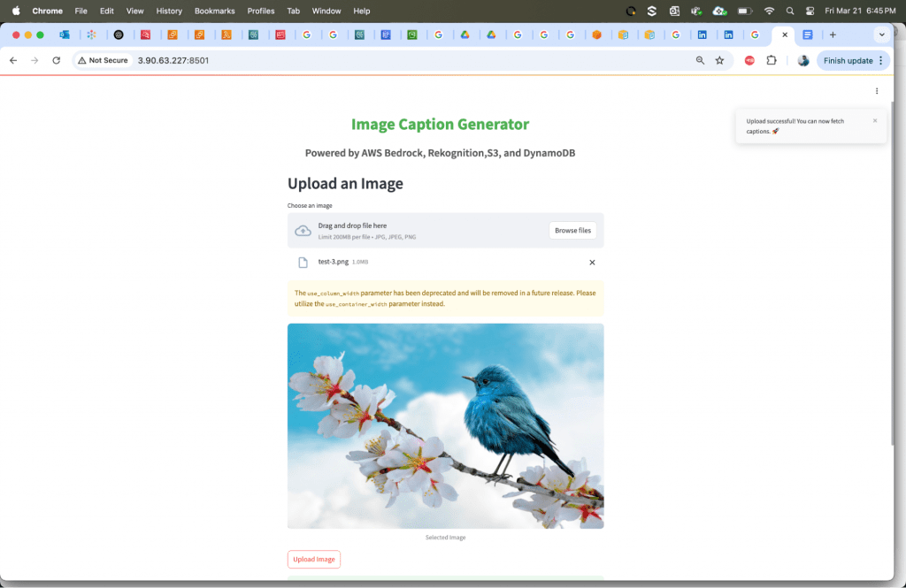This screenshot has width=906, height=588.
Task: Bookmark the page using the star icon
Action: 718,60
